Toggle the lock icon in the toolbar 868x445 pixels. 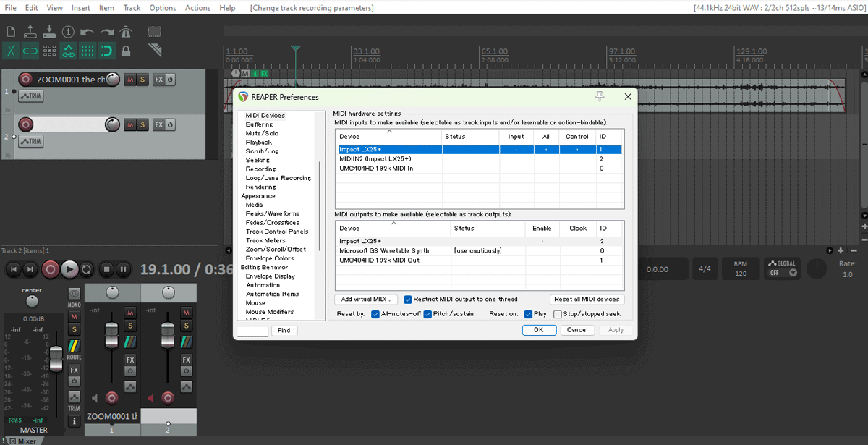coord(126,51)
